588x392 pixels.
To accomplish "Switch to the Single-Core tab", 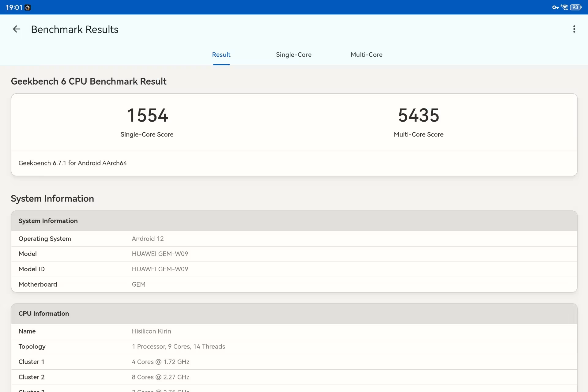I will pos(294,55).
